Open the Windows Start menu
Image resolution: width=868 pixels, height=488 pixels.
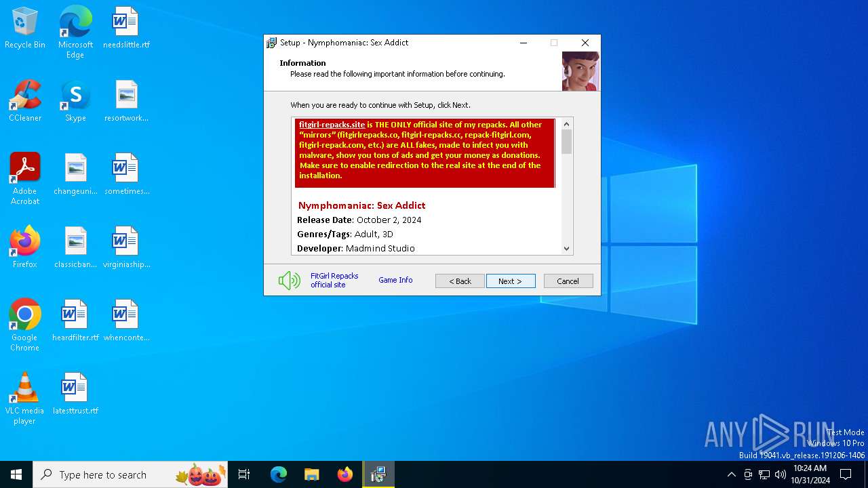pos(16,474)
